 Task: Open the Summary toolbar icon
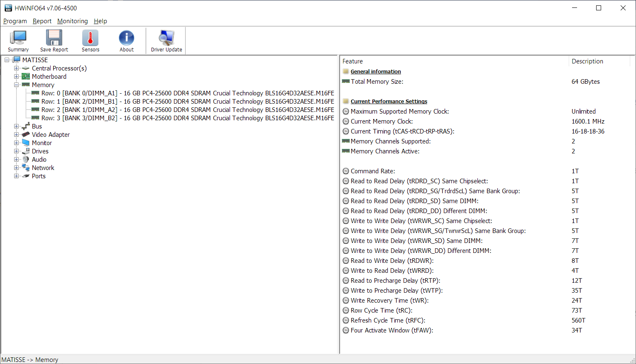coord(18,41)
